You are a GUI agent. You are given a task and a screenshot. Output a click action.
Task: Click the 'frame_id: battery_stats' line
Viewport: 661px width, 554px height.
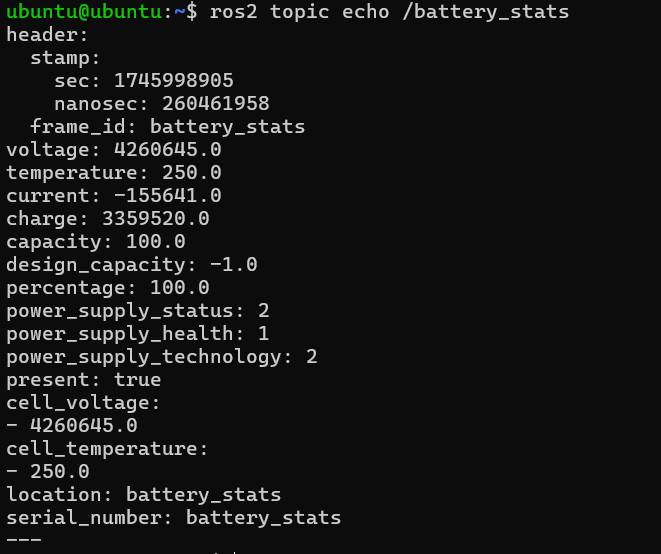pos(167,126)
